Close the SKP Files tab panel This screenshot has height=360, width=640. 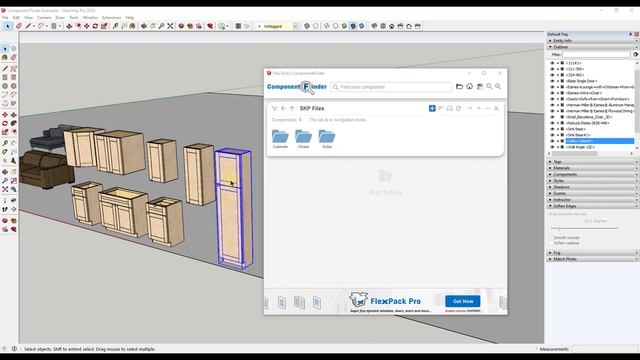(496, 108)
